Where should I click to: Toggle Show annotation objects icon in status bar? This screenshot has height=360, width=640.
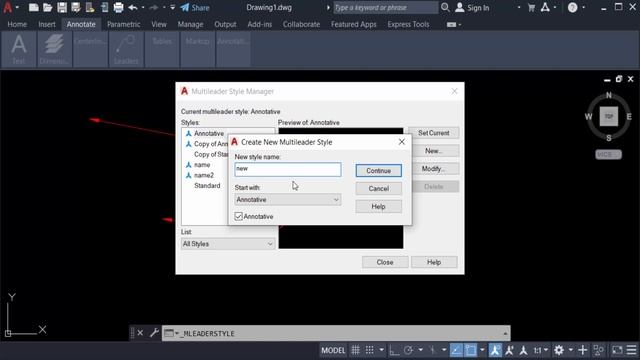495,350
